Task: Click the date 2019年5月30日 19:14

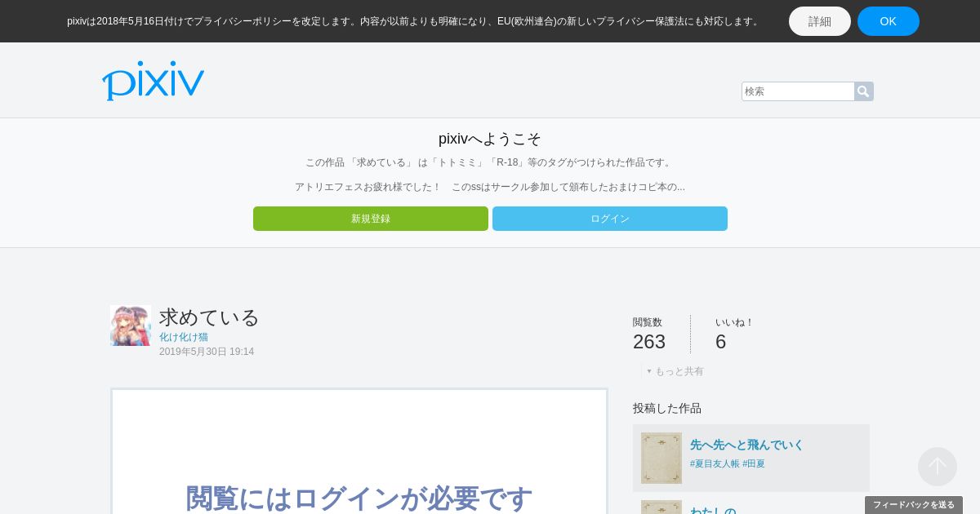Action: (x=207, y=352)
